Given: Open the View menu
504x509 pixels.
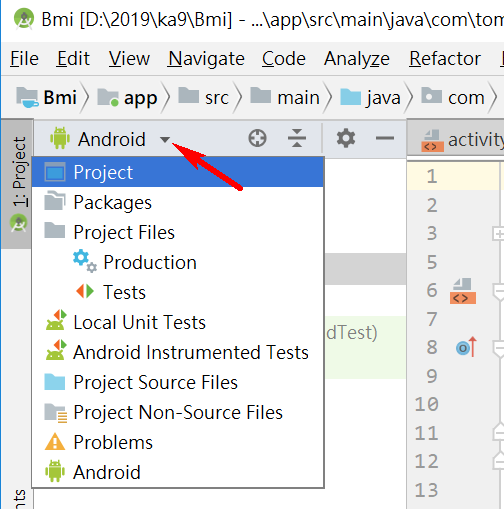Looking at the screenshot, I should coord(129,59).
